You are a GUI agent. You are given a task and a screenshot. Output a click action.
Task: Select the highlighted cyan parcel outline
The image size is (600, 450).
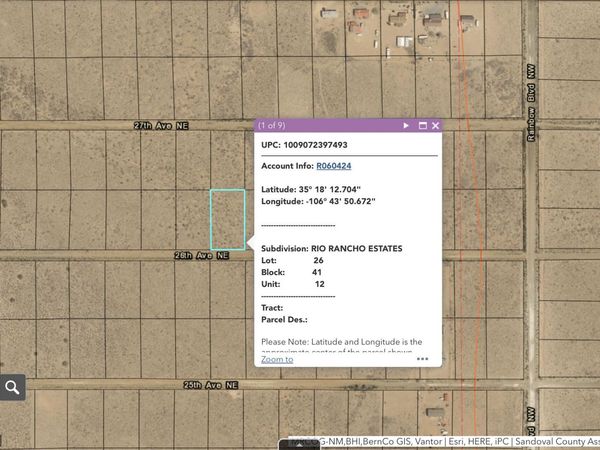click(228, 219)
